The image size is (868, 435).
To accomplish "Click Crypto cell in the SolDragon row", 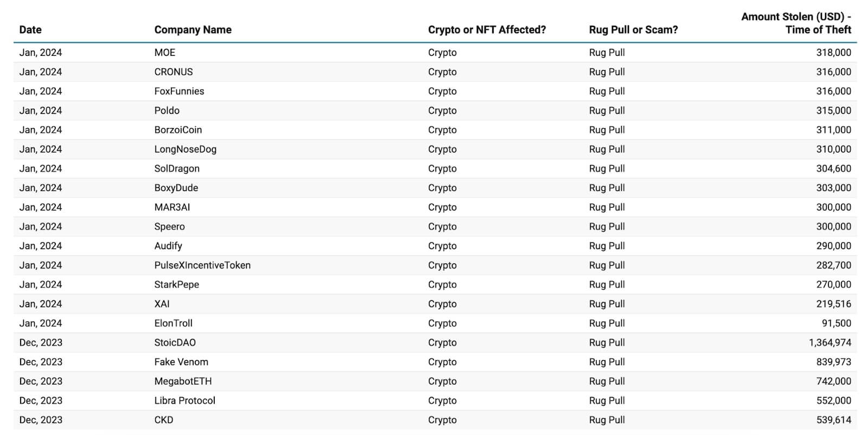I will click(x=442, y=169).
